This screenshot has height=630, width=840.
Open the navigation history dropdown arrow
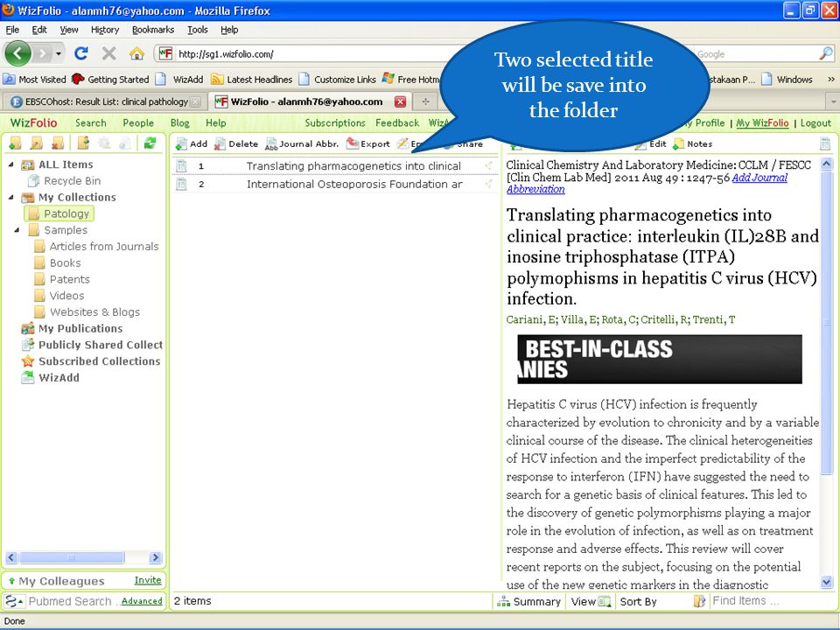59,53
